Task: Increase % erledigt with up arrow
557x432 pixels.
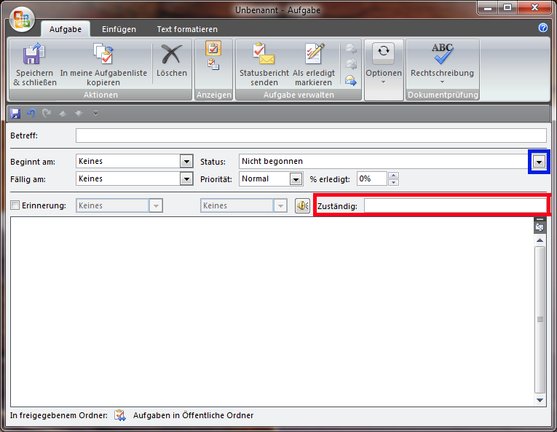Action: pos(393,175)
